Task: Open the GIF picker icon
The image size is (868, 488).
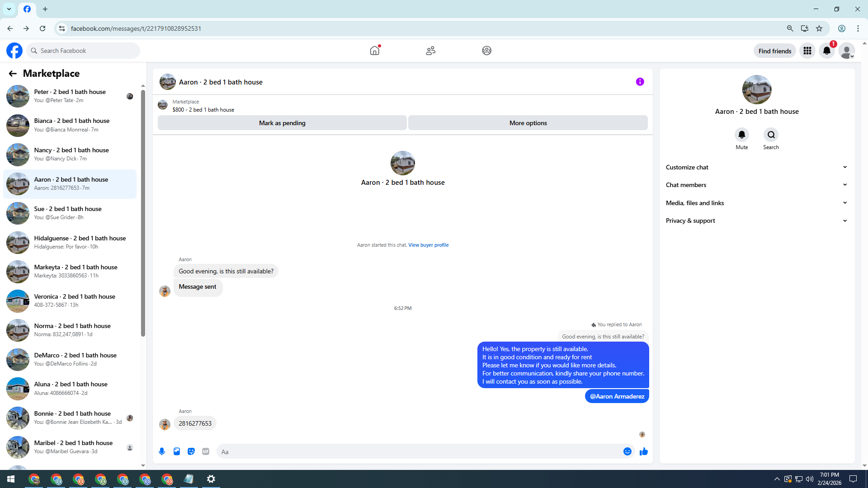Action: [x=206, y=451]
